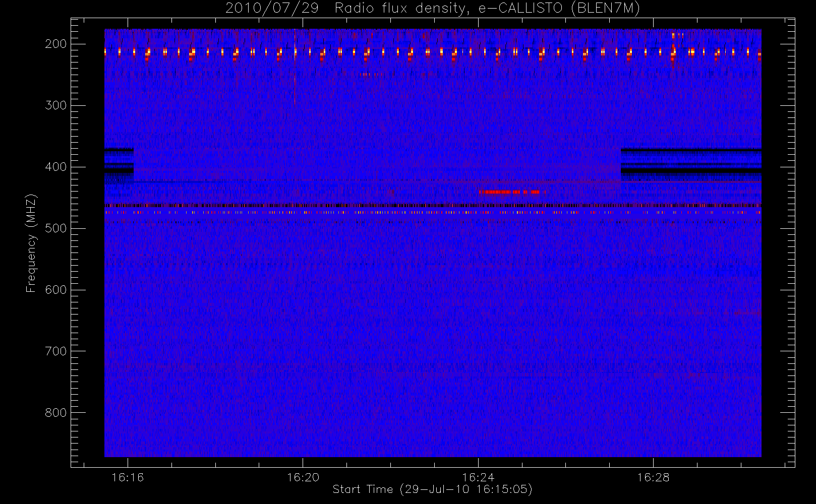Click the 16:20 time axis label

point(303,477)
